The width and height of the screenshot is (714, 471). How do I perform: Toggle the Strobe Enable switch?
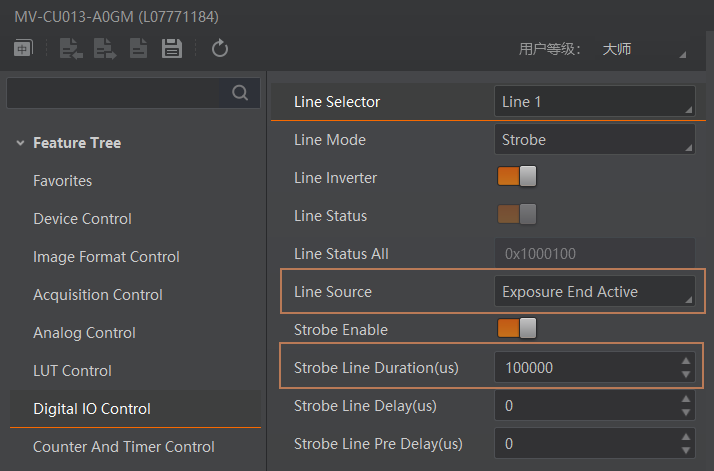pyautogui.click(x=517, y=328)
